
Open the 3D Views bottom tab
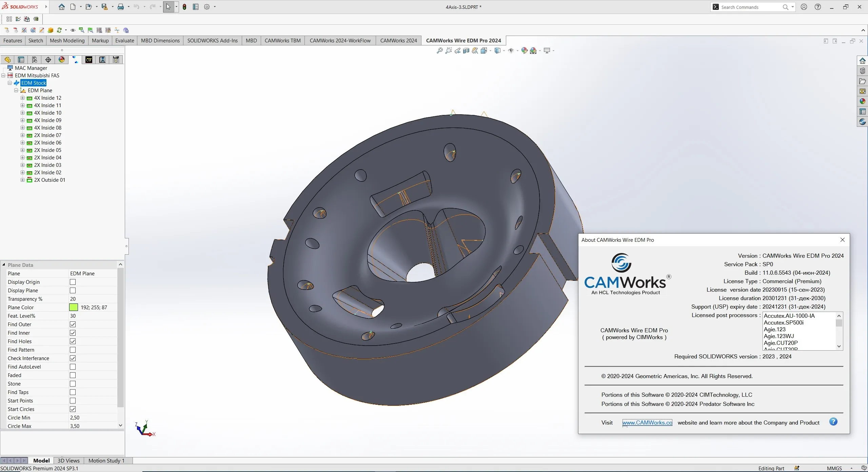[68, 460]
